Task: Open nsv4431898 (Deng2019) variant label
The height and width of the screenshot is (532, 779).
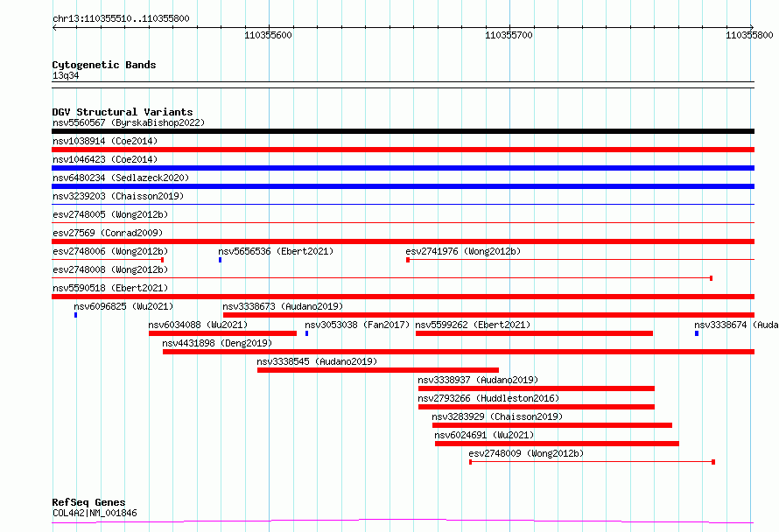Action: point(217,343)
